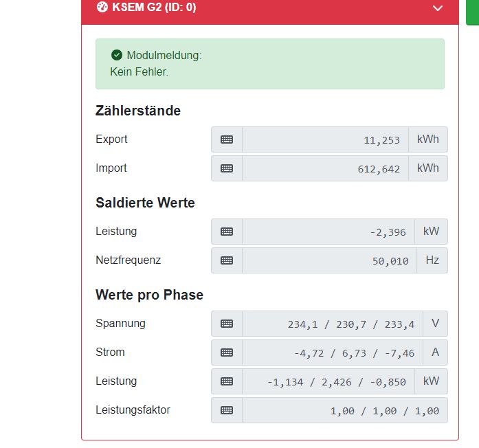The width and height of the screenshot is (479, 448).
Task: Click the keyboard icon beside Export
Action: click(227, 139)
